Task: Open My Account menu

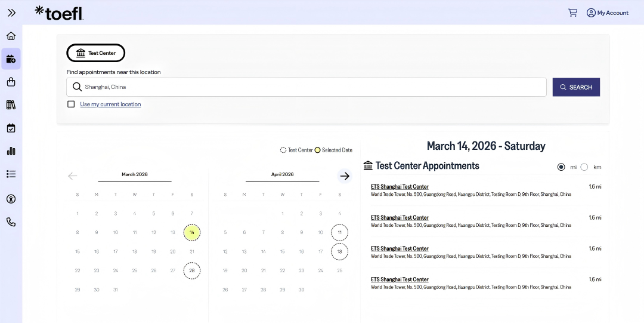Action: click(x=607, y=13)
